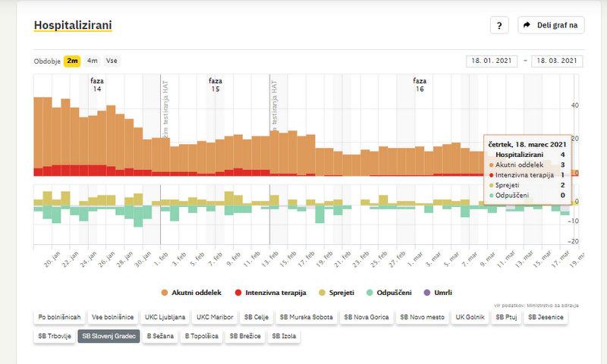
Task: Click Ministrstvo za zdravje source link
Action: point(553,305)
